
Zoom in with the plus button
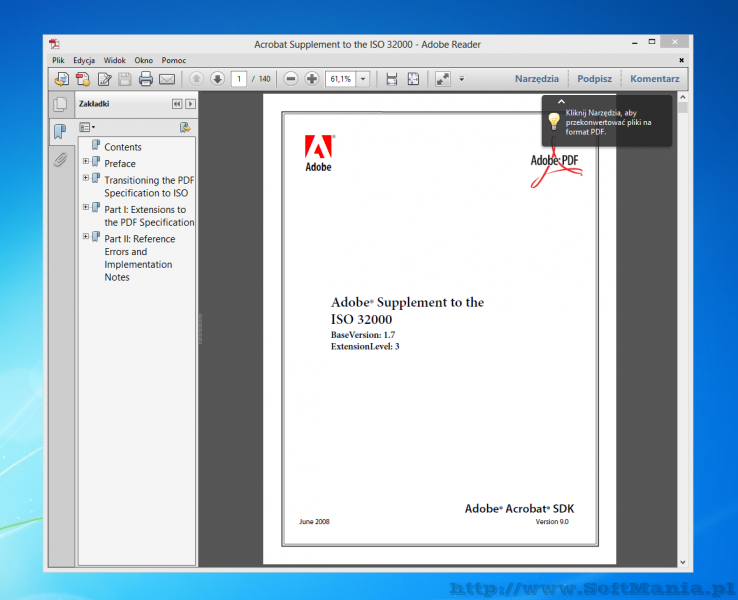coord(312,79)
